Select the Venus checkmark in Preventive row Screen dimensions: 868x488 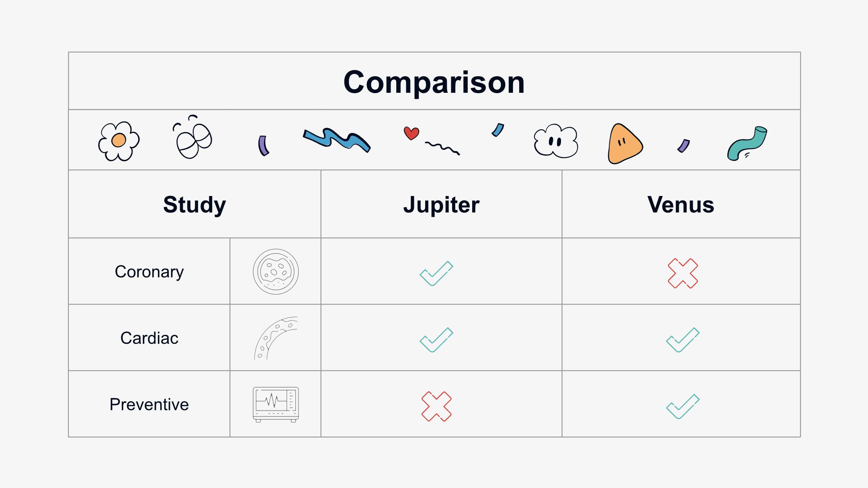pyautogui.click(x=683, y=406)
